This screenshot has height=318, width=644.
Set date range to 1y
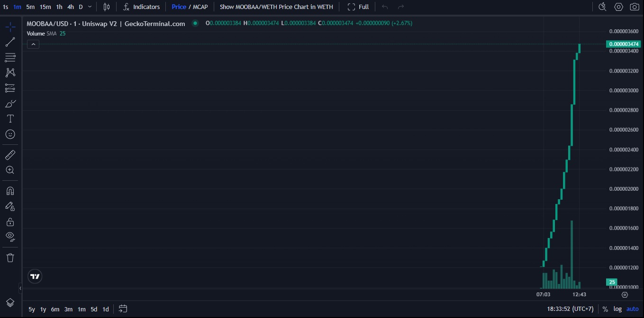(x=43, y=309)
